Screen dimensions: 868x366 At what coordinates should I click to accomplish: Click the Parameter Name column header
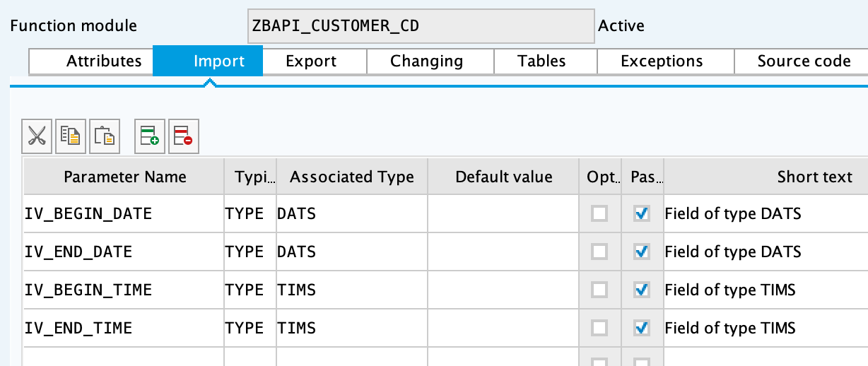coord(125,177)
